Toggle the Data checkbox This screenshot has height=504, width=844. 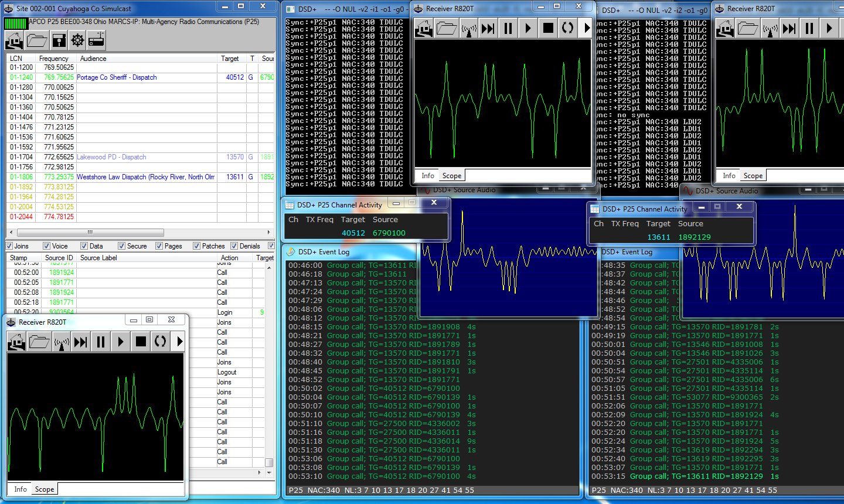point(84,246)
